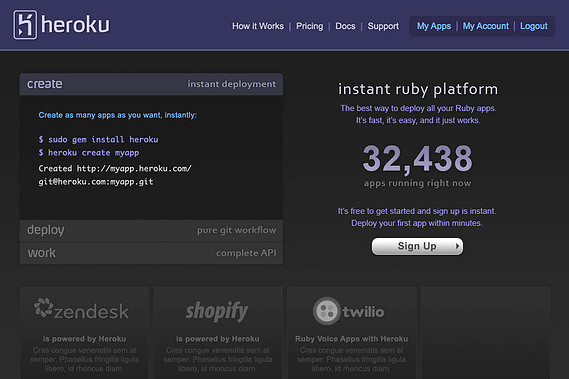Screen dimensions: 569x379
Task: Open the Pricing page
Action: tap(310, 26)
